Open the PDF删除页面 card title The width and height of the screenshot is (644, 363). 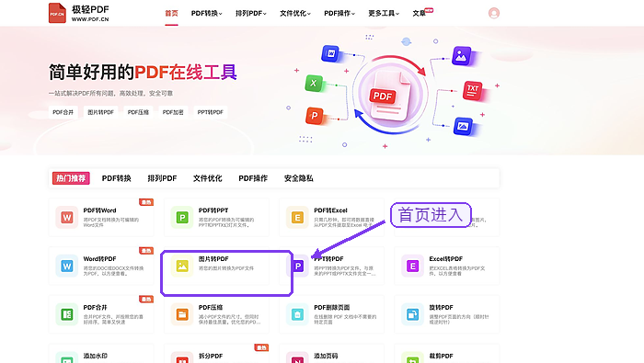coord(332,307)
